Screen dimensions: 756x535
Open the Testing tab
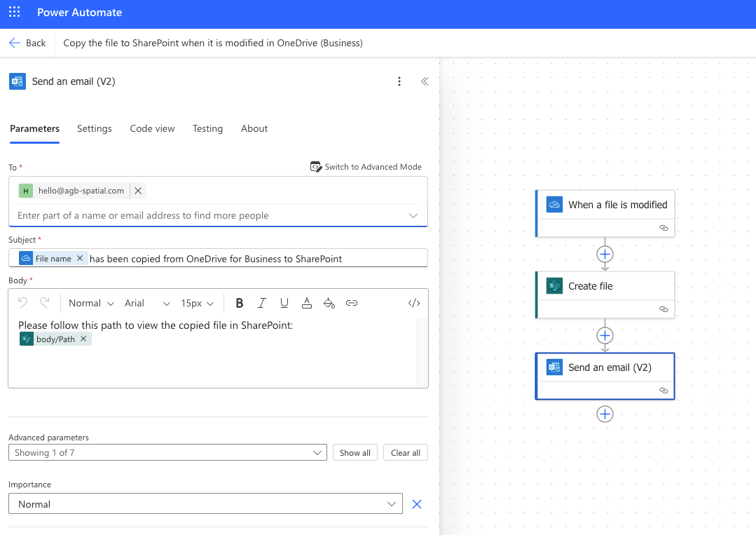(208, 129)
